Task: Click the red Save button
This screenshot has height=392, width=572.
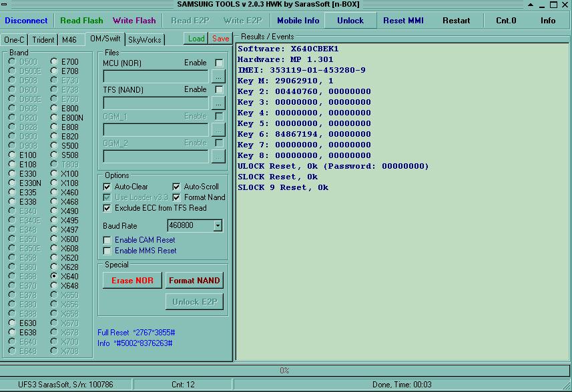Action: tap(220, 39)
